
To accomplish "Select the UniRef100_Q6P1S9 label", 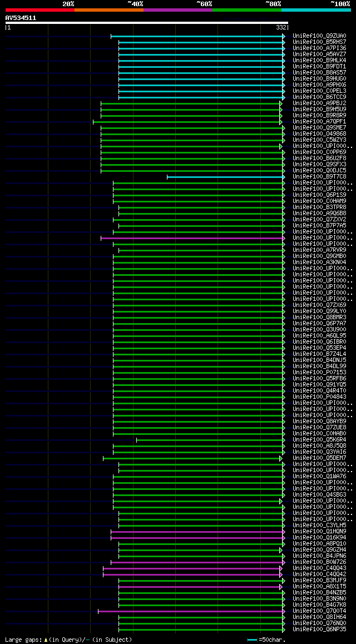I will point(319,196).
